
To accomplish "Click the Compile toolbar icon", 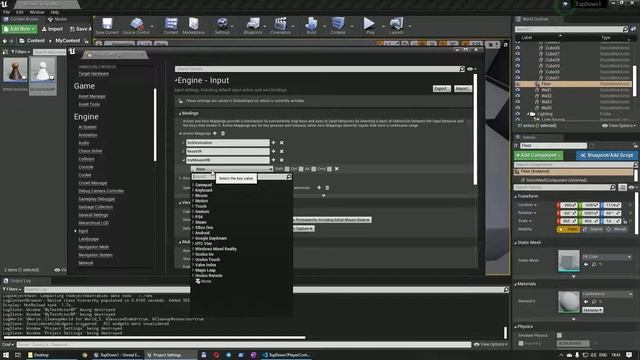I will pyautogui.click(x=338, y=25).
